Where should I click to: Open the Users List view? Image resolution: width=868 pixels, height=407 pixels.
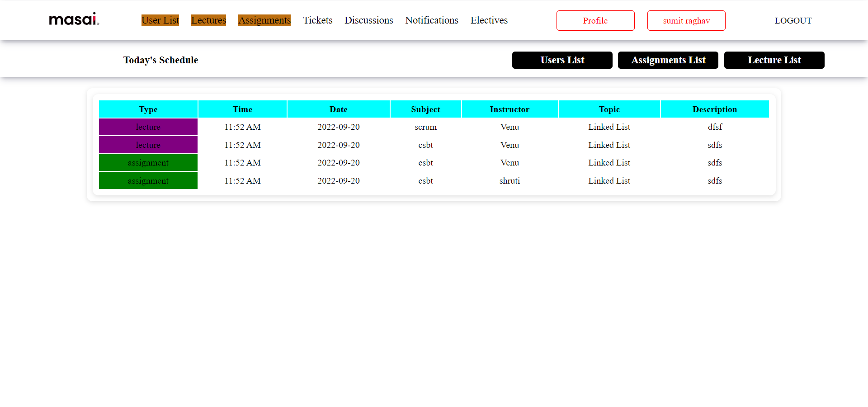[x=562, y=60]
